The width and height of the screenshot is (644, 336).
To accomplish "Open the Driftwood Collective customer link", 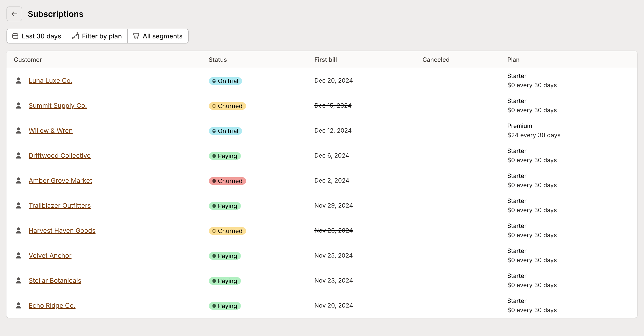I will pyautogui.click(x=59, y=156).
